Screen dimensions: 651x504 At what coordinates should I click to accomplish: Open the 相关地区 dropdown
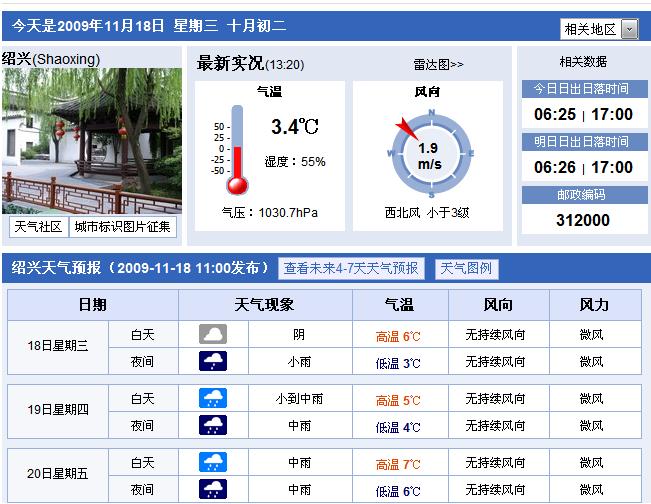coord(599,29)
